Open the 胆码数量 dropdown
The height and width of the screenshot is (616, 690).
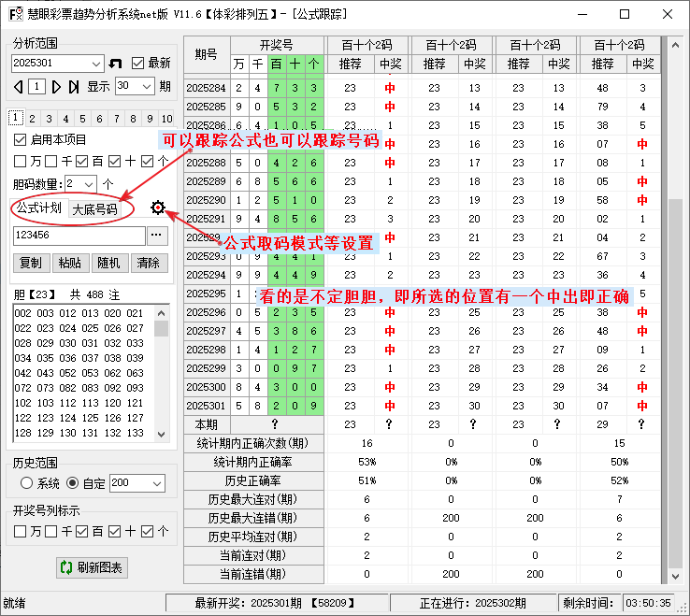pyautogui.click(x=90, y=184)
